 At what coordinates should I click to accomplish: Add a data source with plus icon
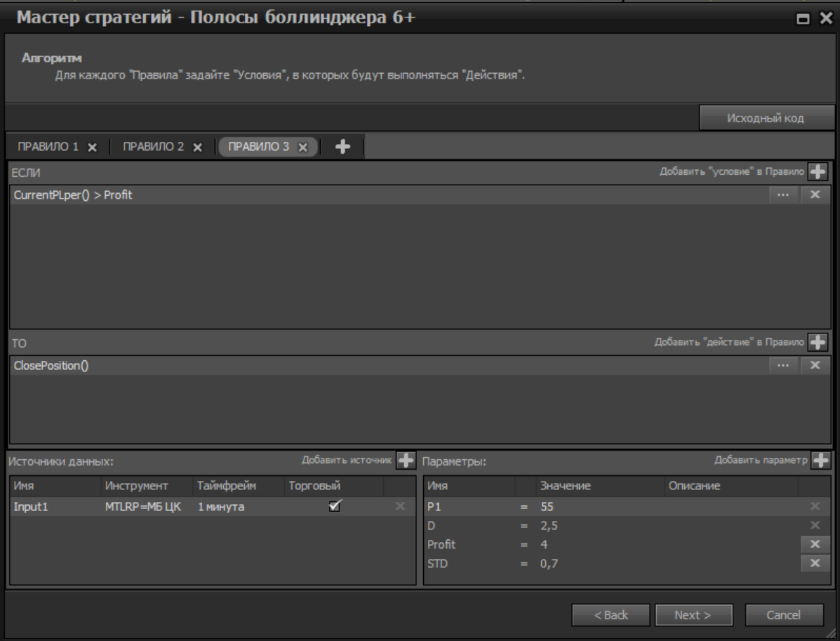coord(406,461)
